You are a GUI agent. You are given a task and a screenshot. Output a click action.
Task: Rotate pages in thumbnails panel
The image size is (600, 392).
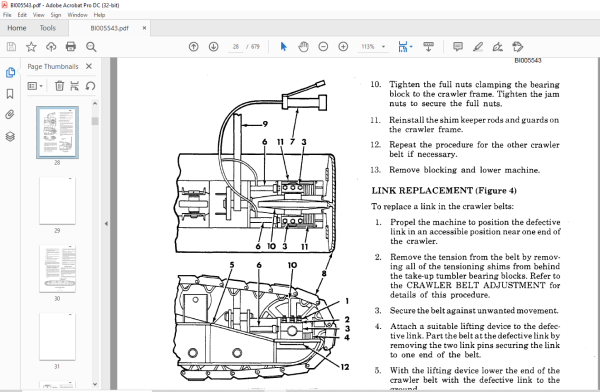90,86
